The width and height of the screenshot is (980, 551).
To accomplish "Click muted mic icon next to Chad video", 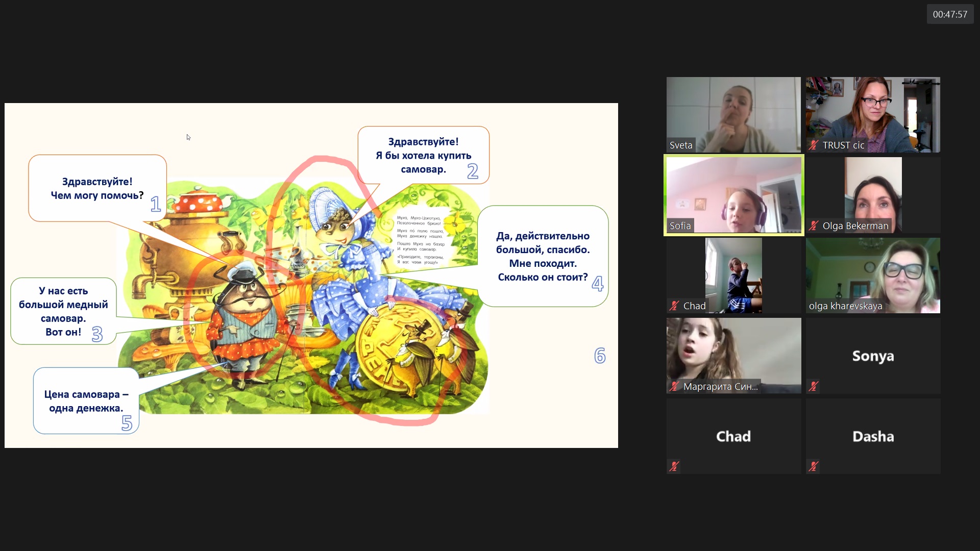I will click(674, 306).
